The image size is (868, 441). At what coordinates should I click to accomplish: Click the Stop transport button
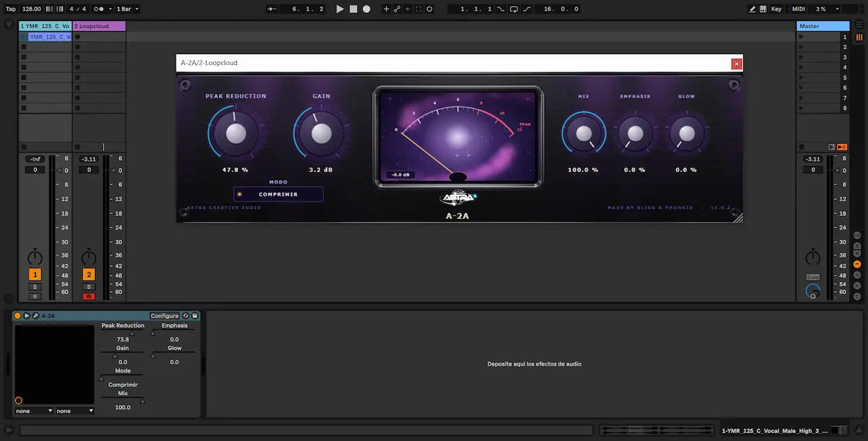pos(353,9)
